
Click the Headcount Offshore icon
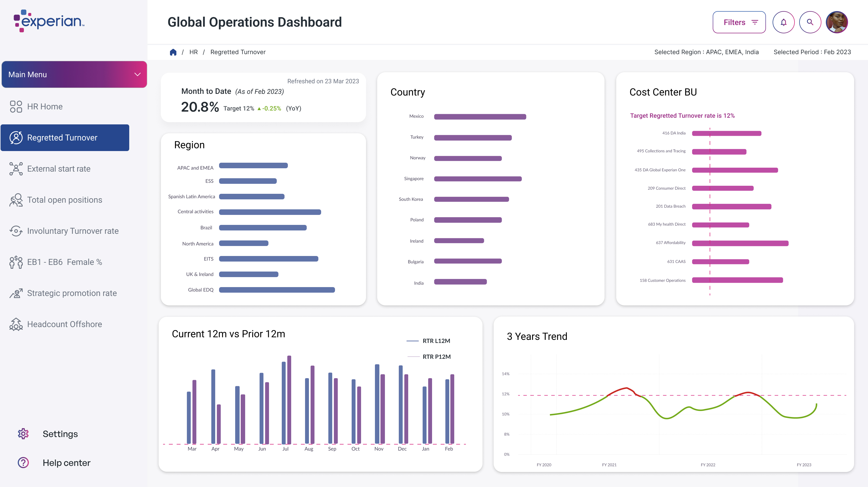click(x=16, y=324)
